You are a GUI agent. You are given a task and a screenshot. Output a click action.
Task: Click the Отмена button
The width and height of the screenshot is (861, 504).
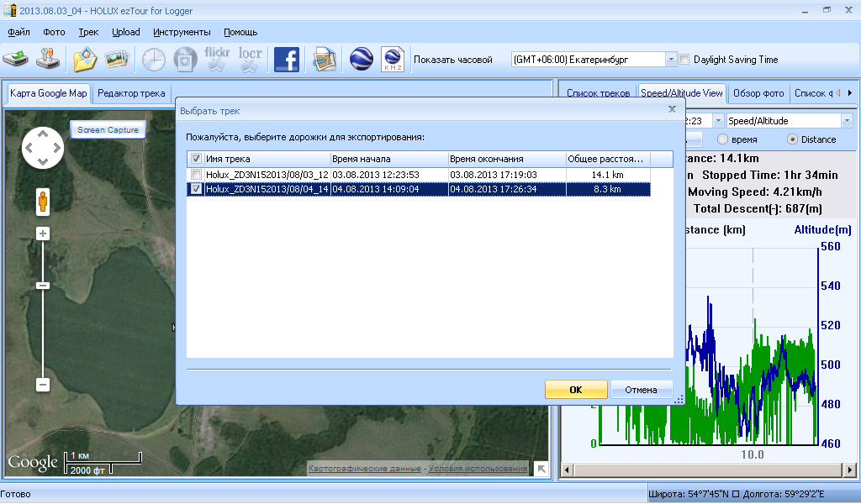641,390
